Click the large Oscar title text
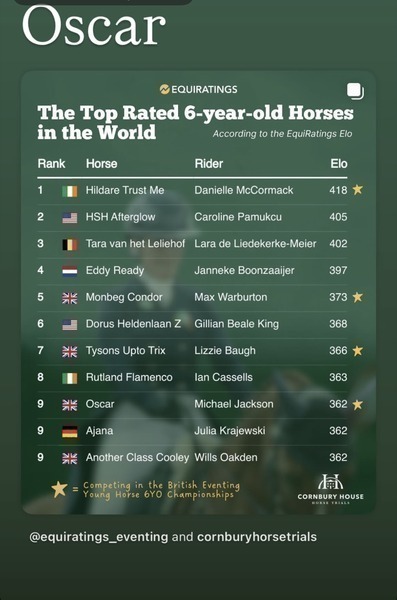The width and height of the screenshot is (397, 600). pyautogui.click(x=94, y=25)
